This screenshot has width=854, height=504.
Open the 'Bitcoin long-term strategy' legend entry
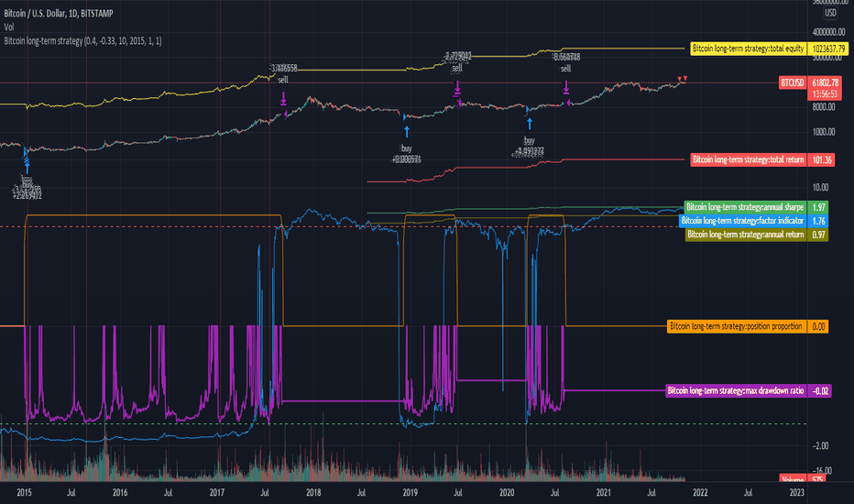point(82,41)
